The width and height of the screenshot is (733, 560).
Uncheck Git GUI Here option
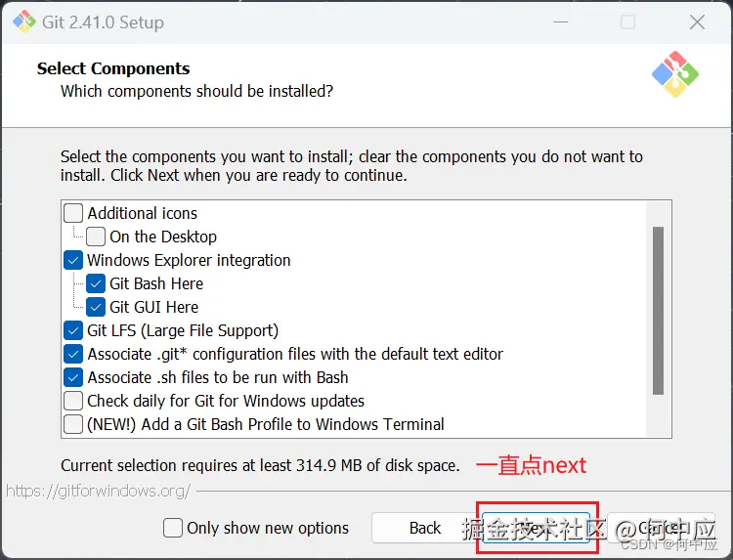pyautogui.click(x=96, y=307)
